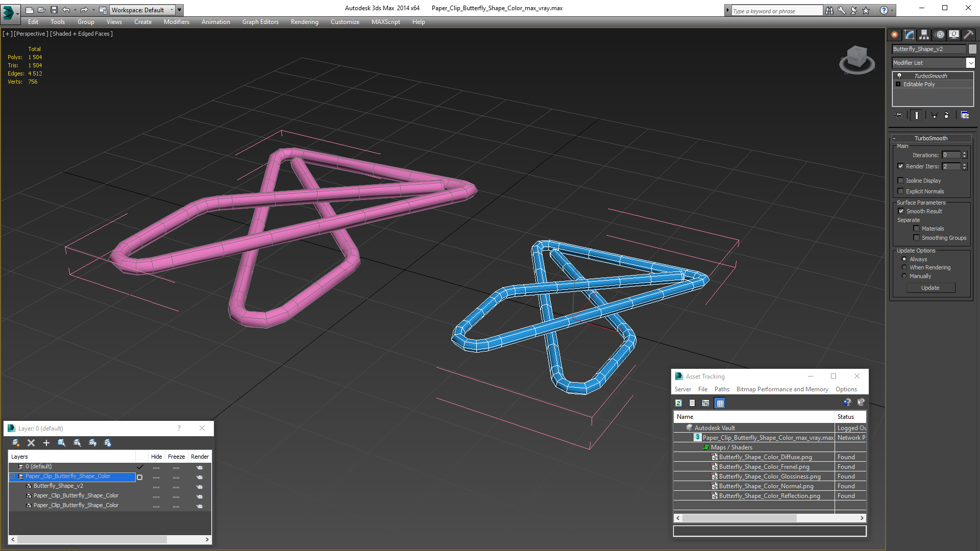Image resolution: width=980 pixels, height=551 pixels.
Task: Click Select Highlighted Objects and Layers icon
Action: 62,443
